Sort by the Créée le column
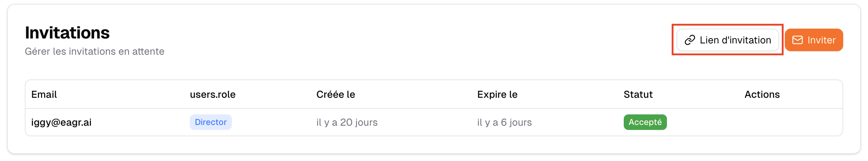The width and height of the screenshot is (868, 161). coord(336,95)
